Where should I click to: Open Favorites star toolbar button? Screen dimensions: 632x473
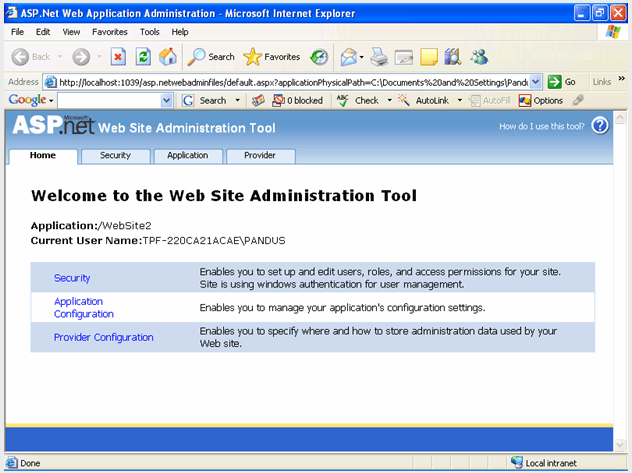[272, 57]
